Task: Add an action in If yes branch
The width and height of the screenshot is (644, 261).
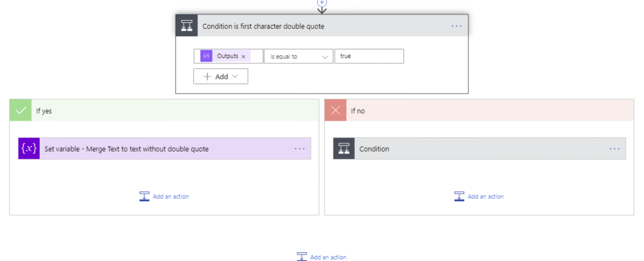Action: point(164,196)
